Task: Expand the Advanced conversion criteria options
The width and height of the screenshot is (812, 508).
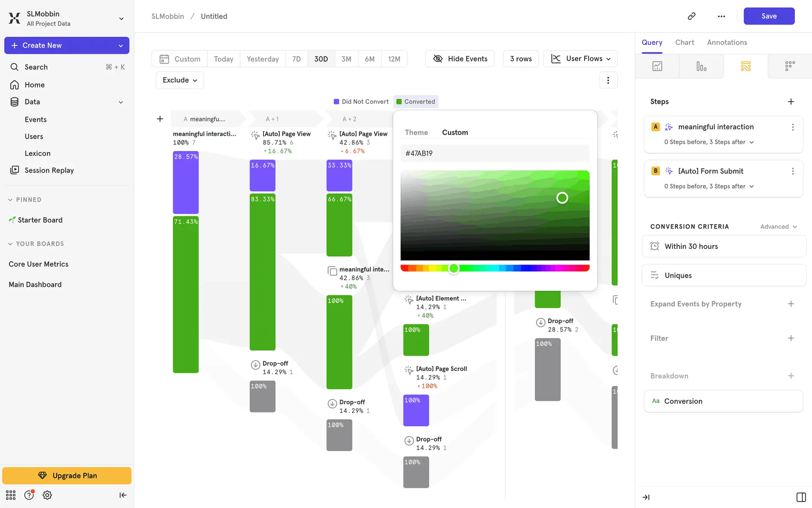Action: 778,226
